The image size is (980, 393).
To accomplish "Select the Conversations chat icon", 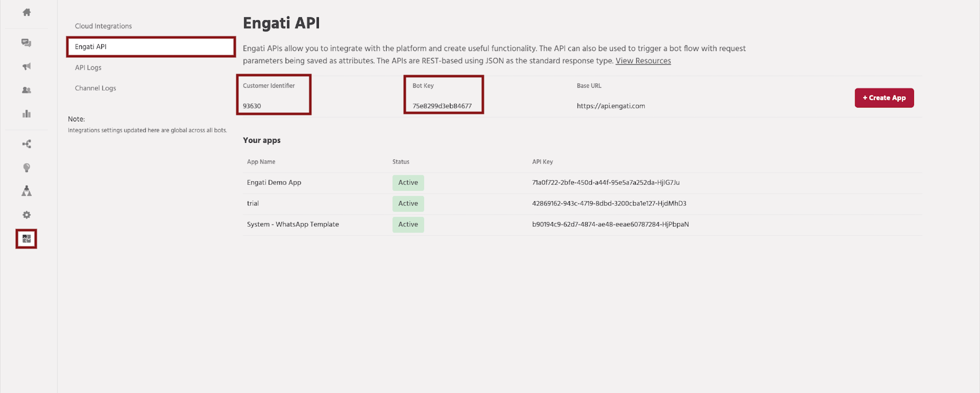I will click(26, 43).
